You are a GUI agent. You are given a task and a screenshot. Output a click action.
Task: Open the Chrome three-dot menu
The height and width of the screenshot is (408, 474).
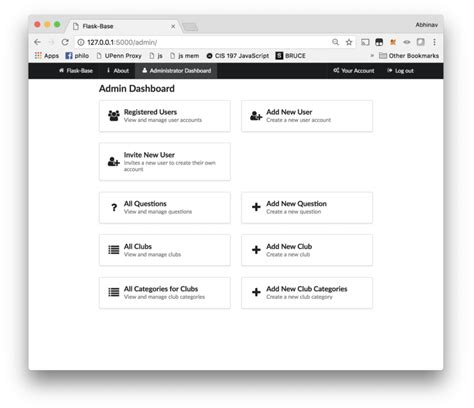point(434,42)
